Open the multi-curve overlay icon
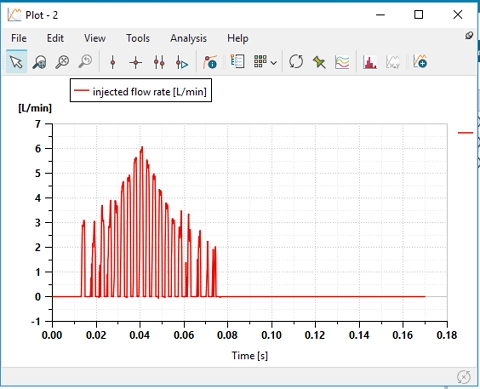 [342, 62]
